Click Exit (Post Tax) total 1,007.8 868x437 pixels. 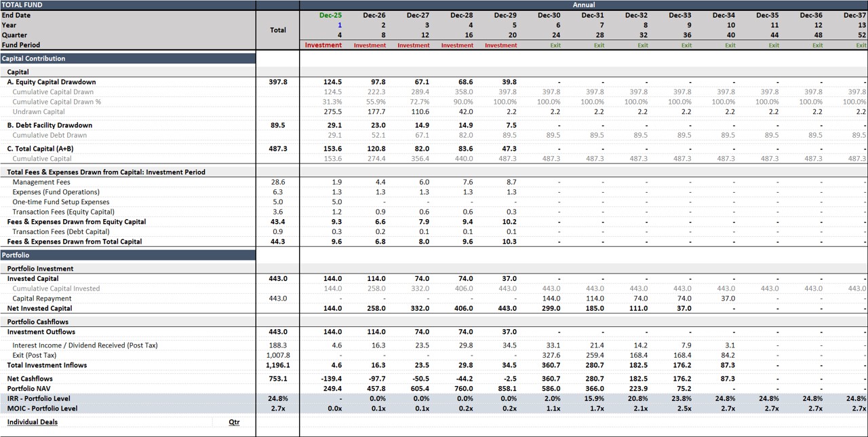coord(278,355)
